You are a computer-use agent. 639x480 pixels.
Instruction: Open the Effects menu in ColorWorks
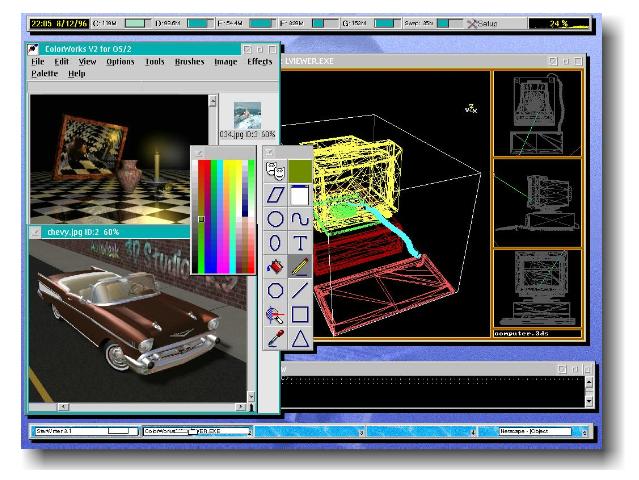[259, 62]
